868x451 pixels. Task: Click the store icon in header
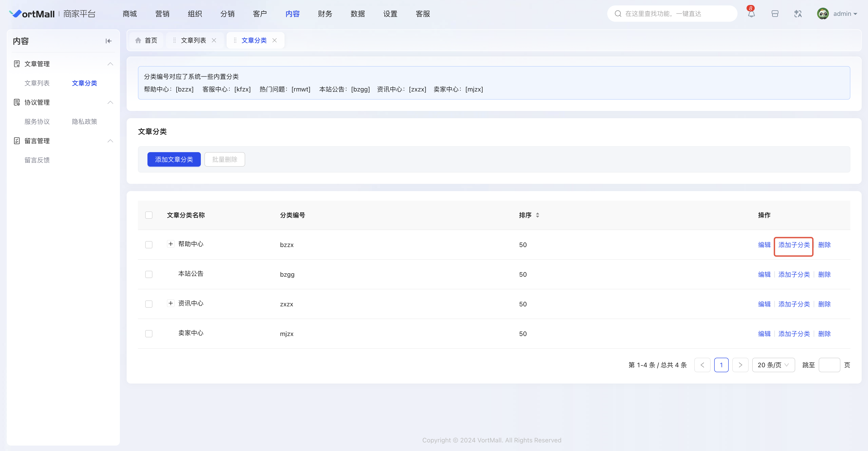click(775, 14)
